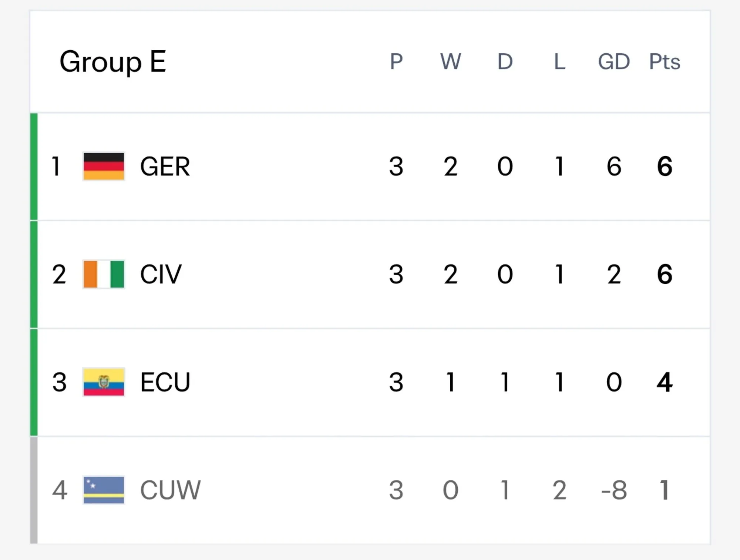Select the ECU team name
The height and width of the screenshot is (560, 740).
(165, 382)
